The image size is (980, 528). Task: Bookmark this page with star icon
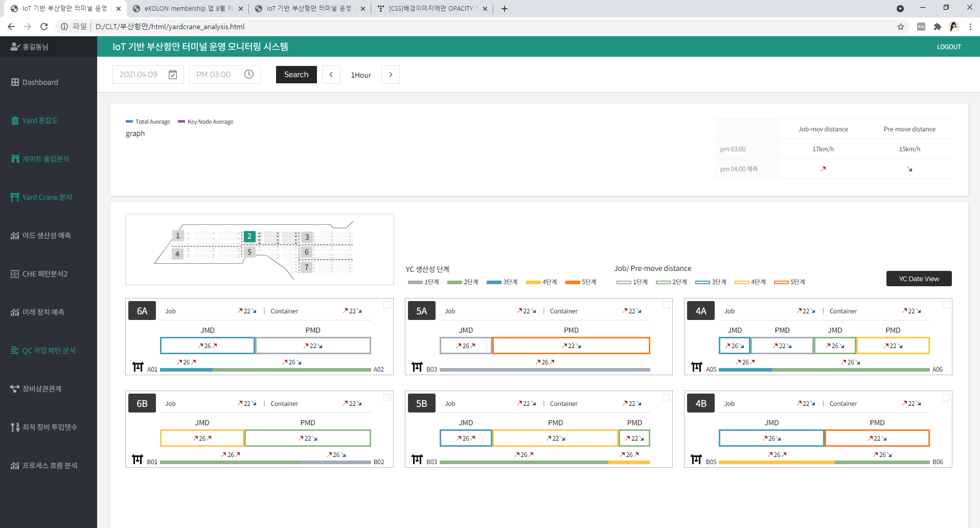(x=900, y=27)
